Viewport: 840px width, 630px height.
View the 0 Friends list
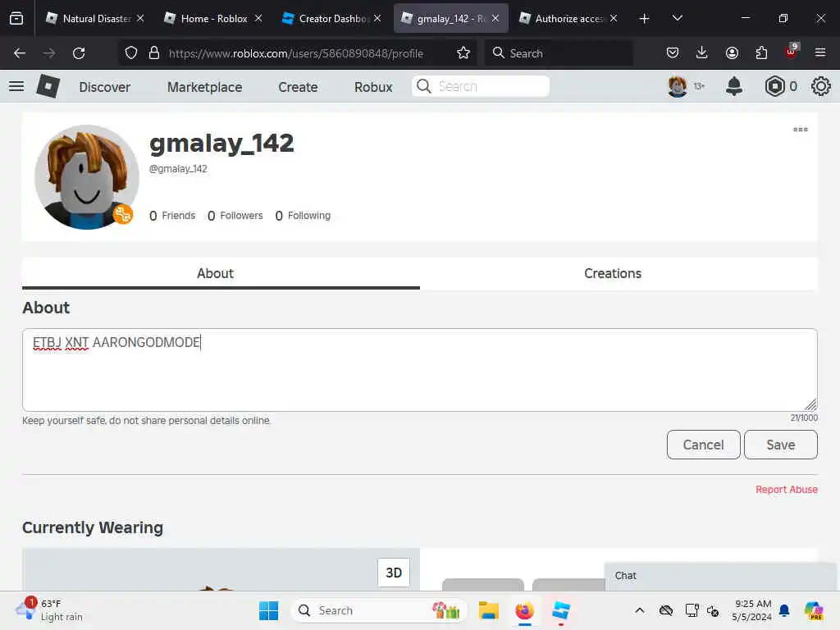(x=172, y=216)
